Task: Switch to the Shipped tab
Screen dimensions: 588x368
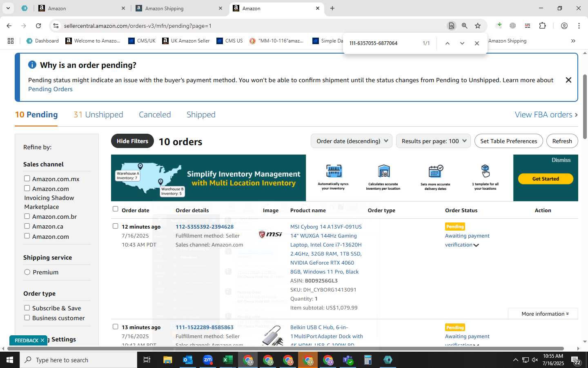Action: pyautogui.click(x=201, y=114)
